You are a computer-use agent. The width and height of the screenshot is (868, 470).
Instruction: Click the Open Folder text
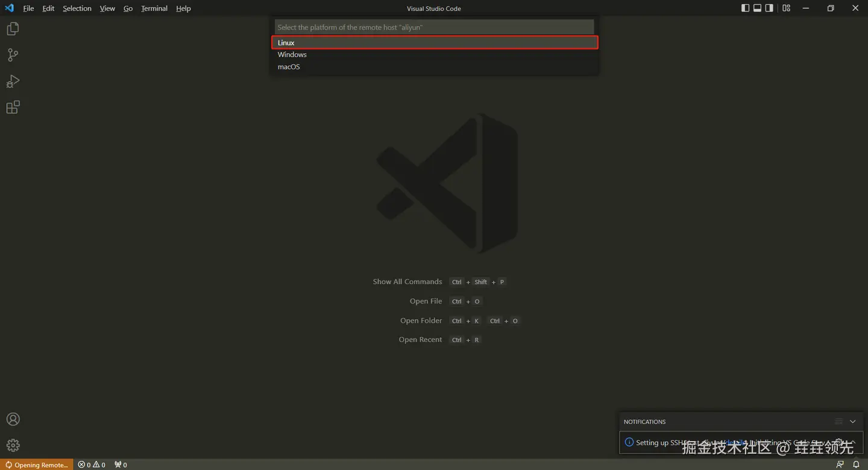[421, 320]
